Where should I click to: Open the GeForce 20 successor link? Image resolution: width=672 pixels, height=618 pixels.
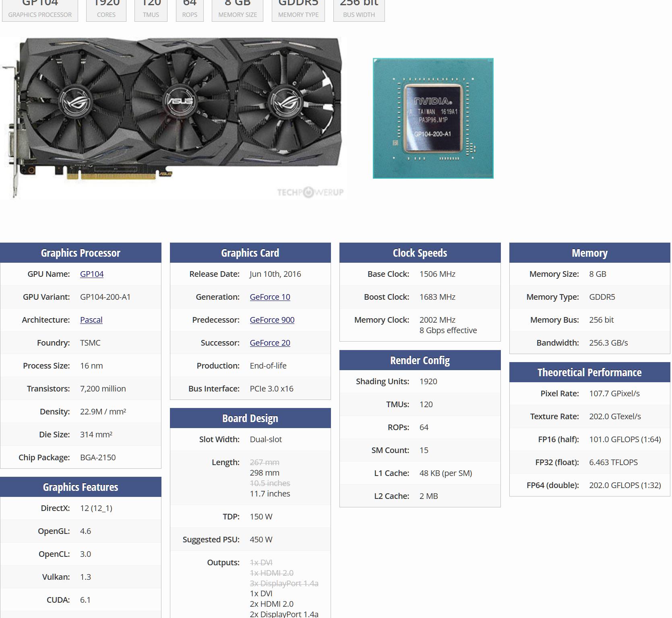point(270,343)
